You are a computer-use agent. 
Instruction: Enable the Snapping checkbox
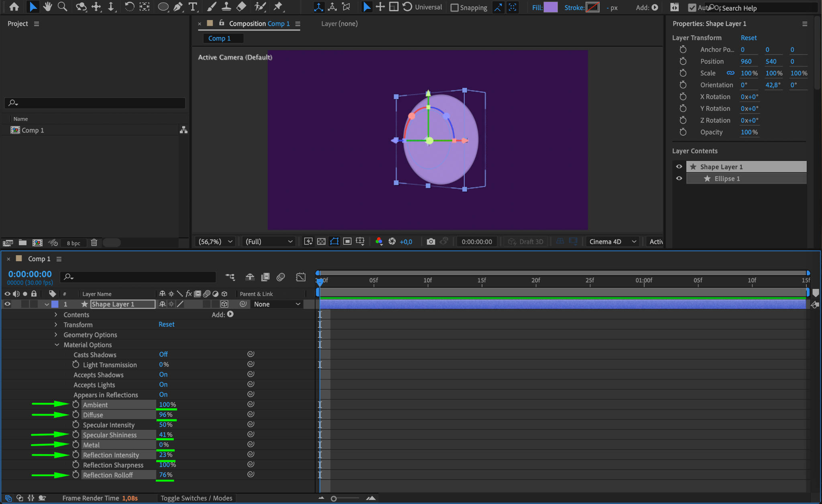(x=454, y=8)
